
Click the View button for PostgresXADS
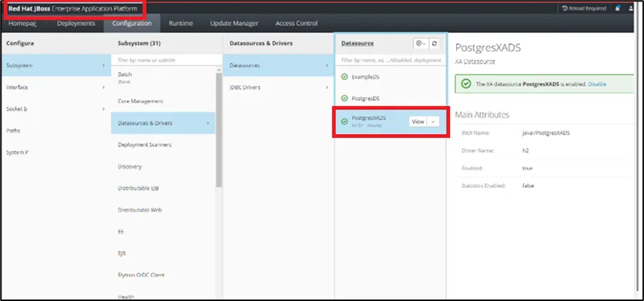[x=418, y=122]
